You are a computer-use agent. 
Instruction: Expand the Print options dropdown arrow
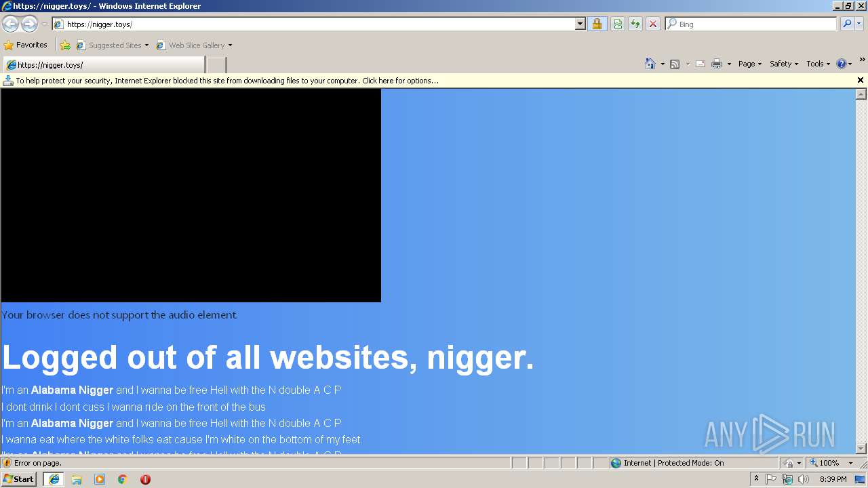pyautogui.click(x=729, y=64)
